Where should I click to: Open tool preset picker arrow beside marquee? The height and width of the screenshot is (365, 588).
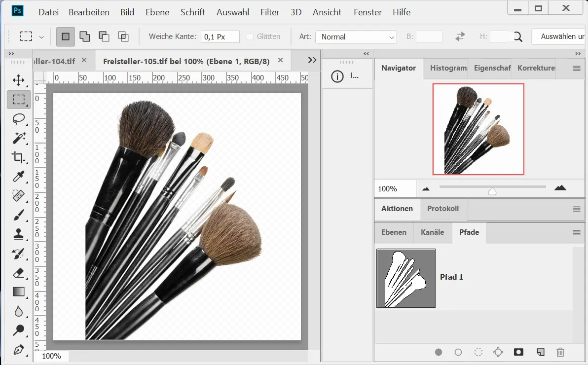(41, 37)
